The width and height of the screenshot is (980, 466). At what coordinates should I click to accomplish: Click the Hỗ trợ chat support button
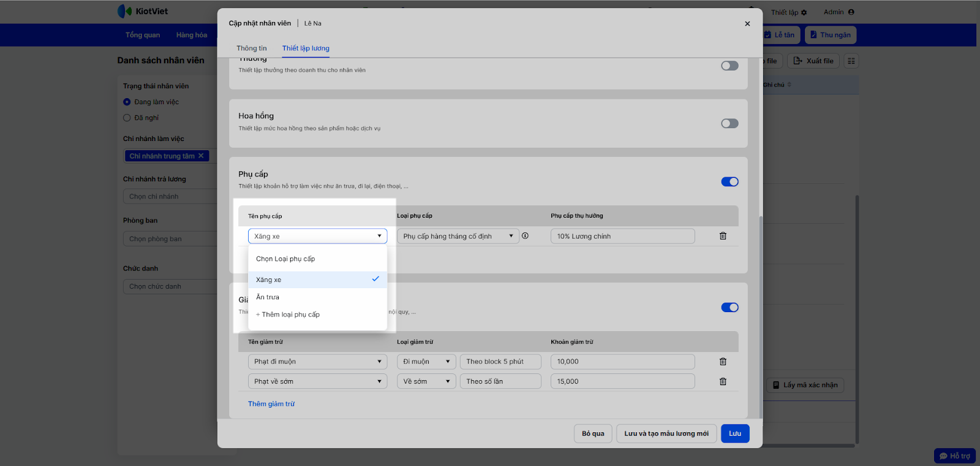click(954, 456)
